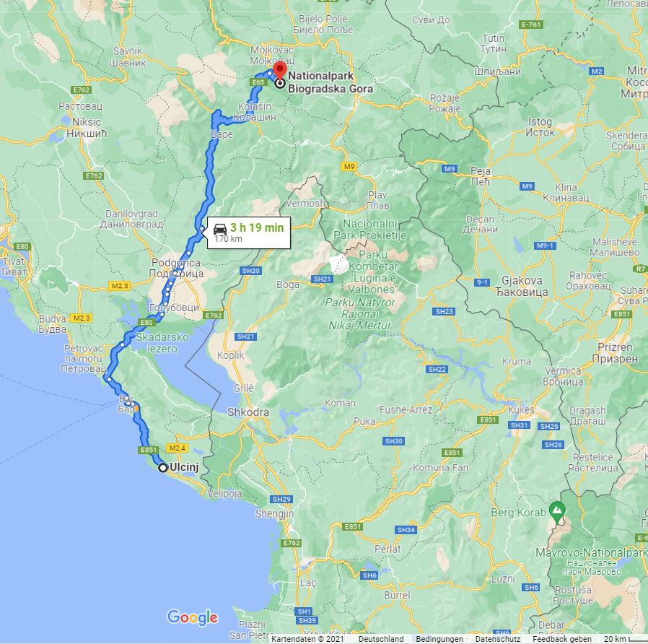The width and height of the screenshot is (648, 644).
Task: Click the 20 km scale bar
Action: click(x=624, y=639)
